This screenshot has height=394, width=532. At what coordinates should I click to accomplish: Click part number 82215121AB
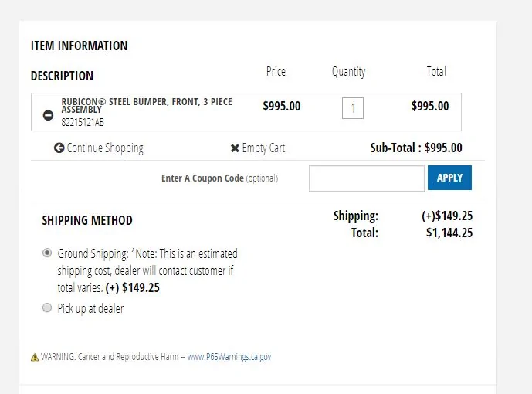tap(83, 122)
